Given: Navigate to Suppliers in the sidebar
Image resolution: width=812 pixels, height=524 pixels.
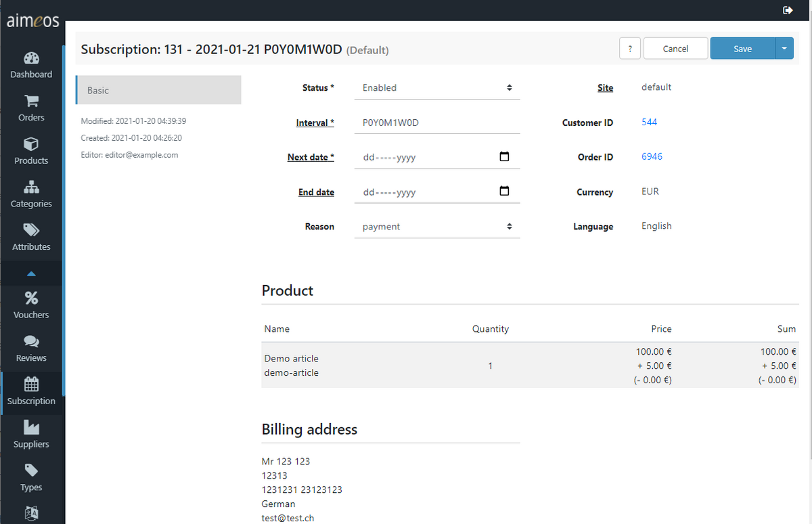Looking at the screenshot, I should click(x=31, y=434).
